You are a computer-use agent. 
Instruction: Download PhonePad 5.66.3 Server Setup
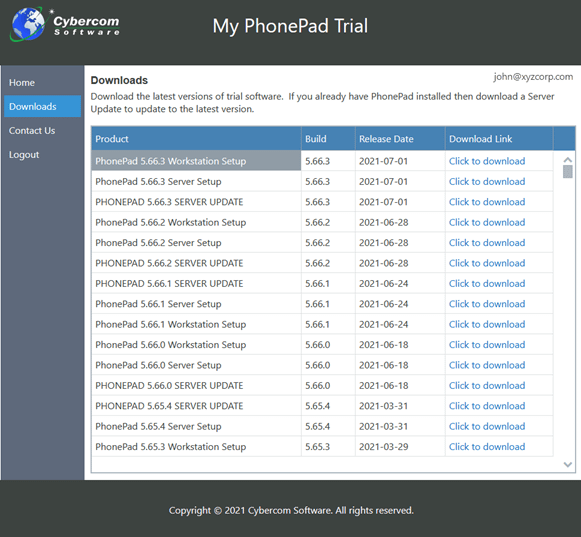point(487,182)
